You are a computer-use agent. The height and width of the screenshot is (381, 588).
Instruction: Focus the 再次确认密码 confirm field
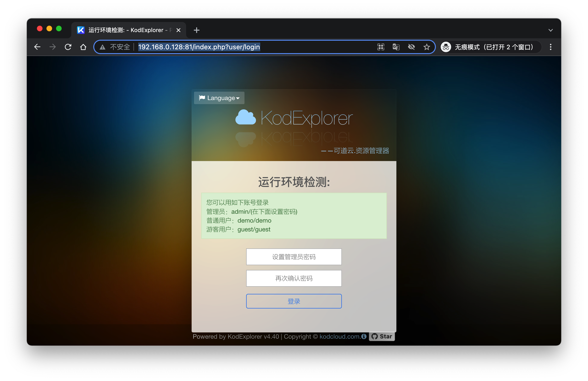tap(294, 278)
